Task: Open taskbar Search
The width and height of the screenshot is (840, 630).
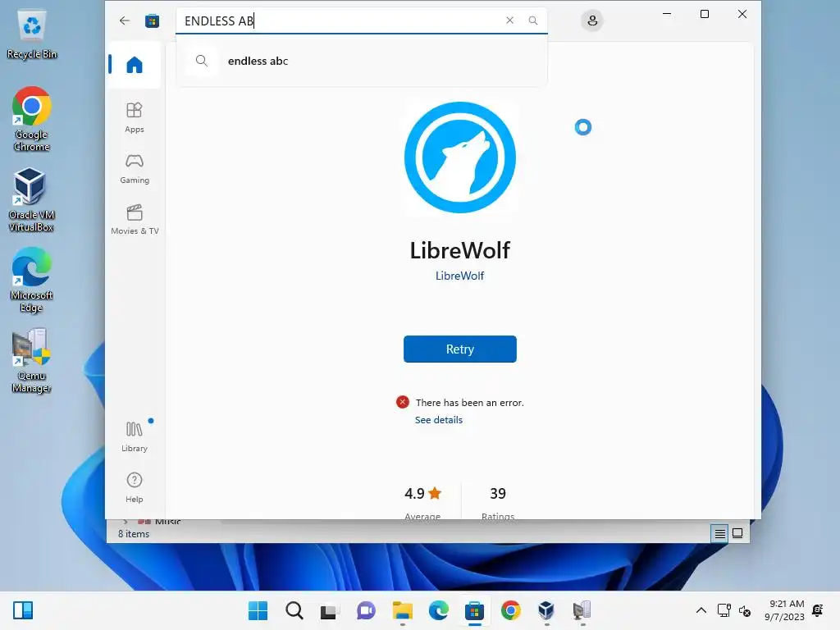Action: pyautogui.click(x=294, y=610)
